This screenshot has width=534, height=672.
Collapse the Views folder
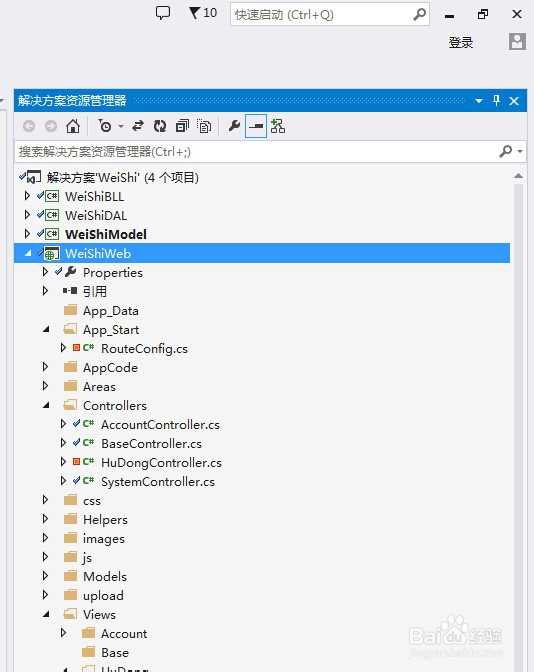coord(46,615)
